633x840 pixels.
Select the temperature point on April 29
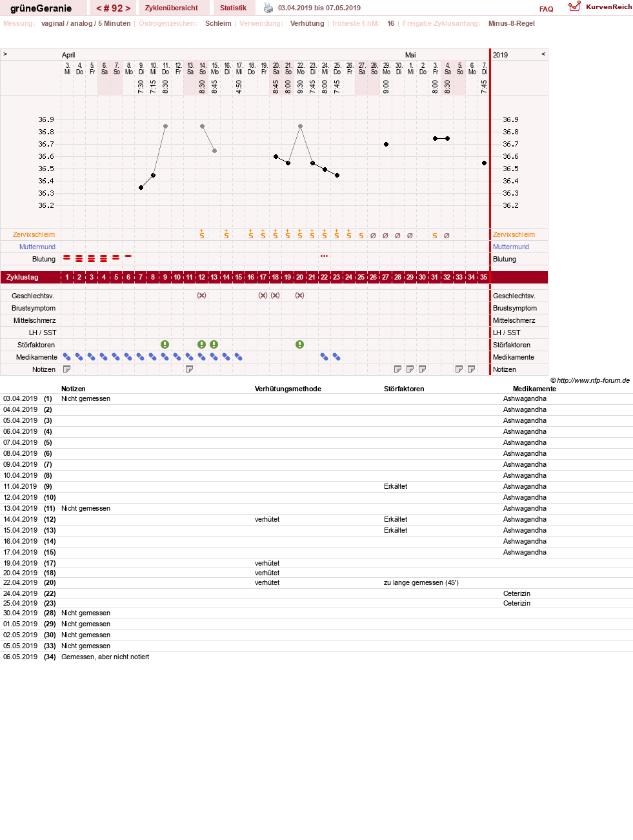(x=387, y=145)
